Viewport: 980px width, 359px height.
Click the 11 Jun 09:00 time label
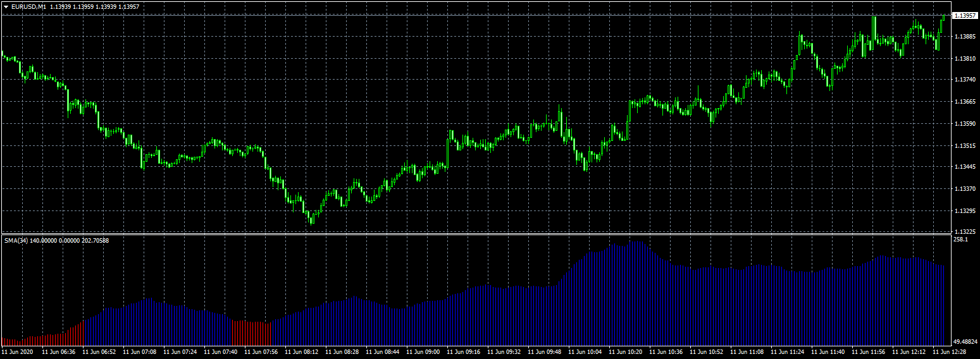point(423,351)
